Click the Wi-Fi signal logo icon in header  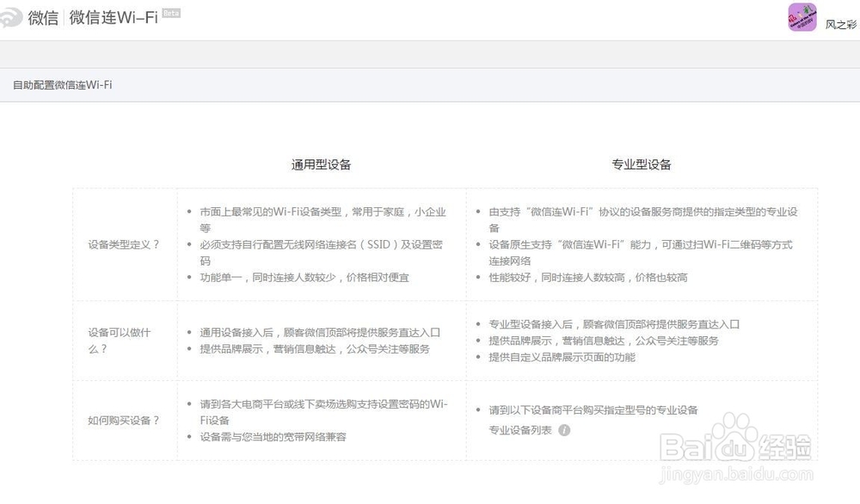(10, 17)
